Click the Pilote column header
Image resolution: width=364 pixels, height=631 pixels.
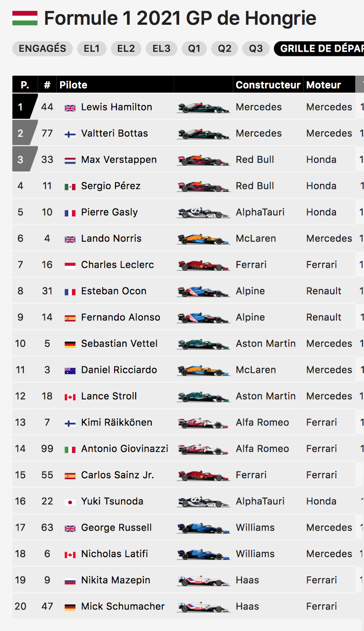[73, 85]
